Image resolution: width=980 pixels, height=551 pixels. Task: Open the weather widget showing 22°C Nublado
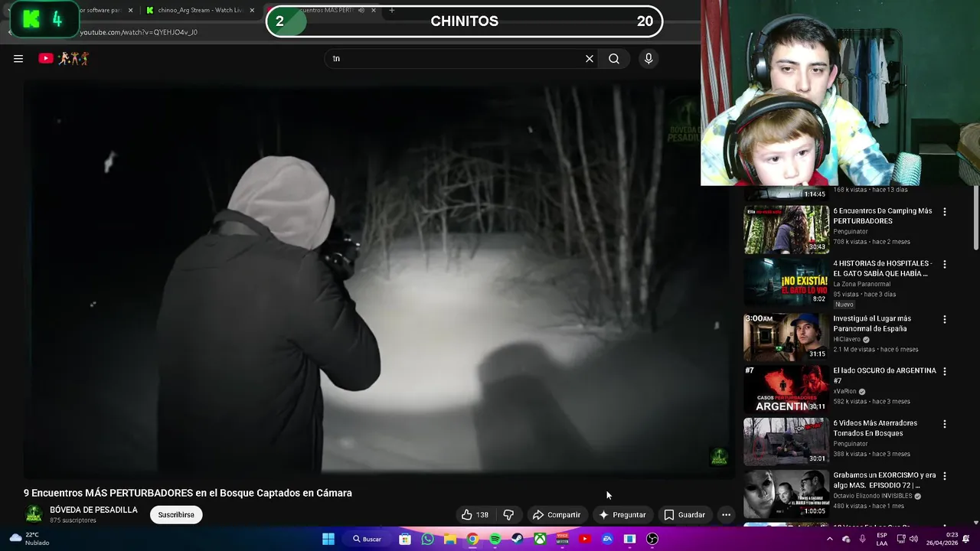coord(28,539)
